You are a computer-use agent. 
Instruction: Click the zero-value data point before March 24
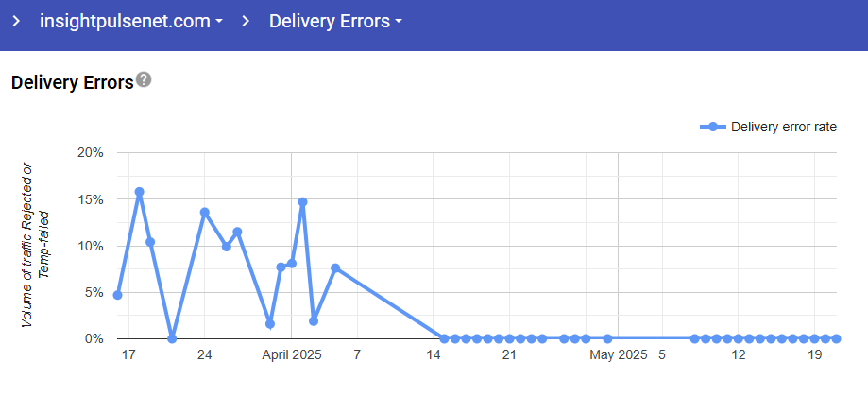(x=172, y=338)
